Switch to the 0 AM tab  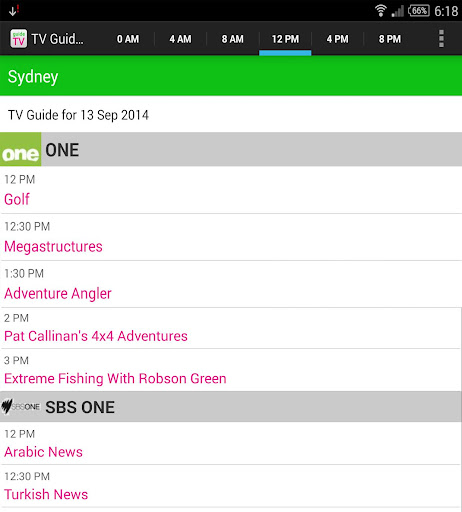tap(128, 39)
